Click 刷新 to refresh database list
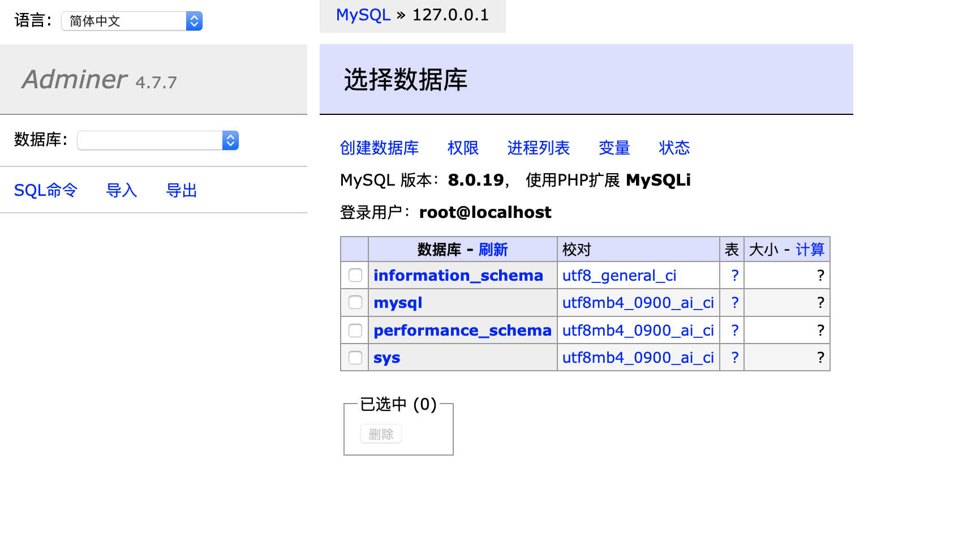Viewport: 980px width, 549px height. pos(493,250)
